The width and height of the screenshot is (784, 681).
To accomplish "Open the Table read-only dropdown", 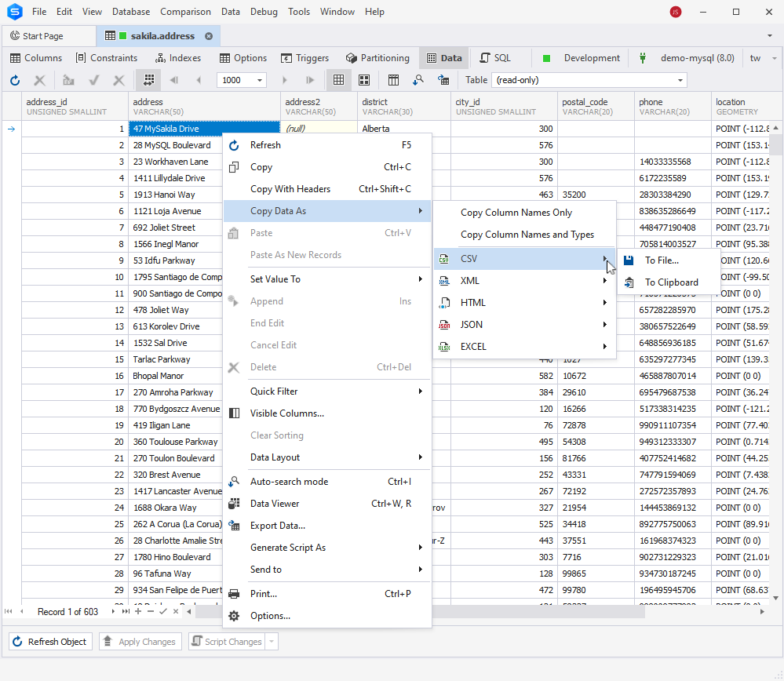I will tap(589, 80).
